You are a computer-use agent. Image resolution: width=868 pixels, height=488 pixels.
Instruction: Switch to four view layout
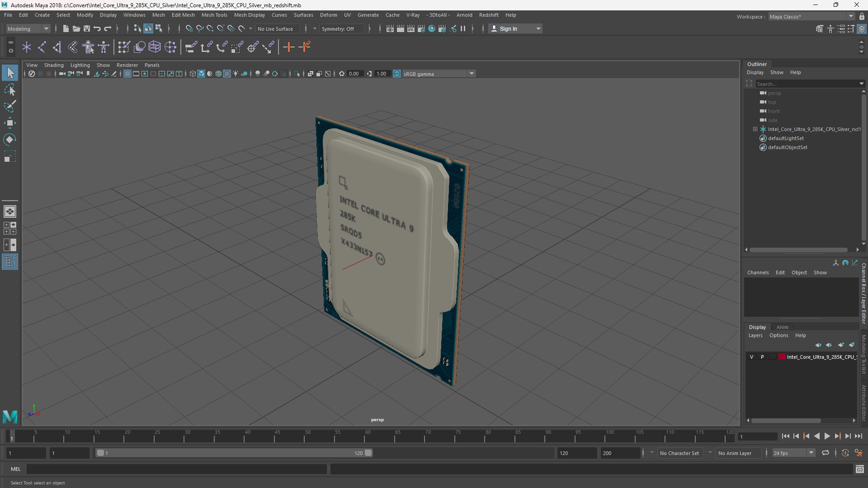click(x=10, y=228)
